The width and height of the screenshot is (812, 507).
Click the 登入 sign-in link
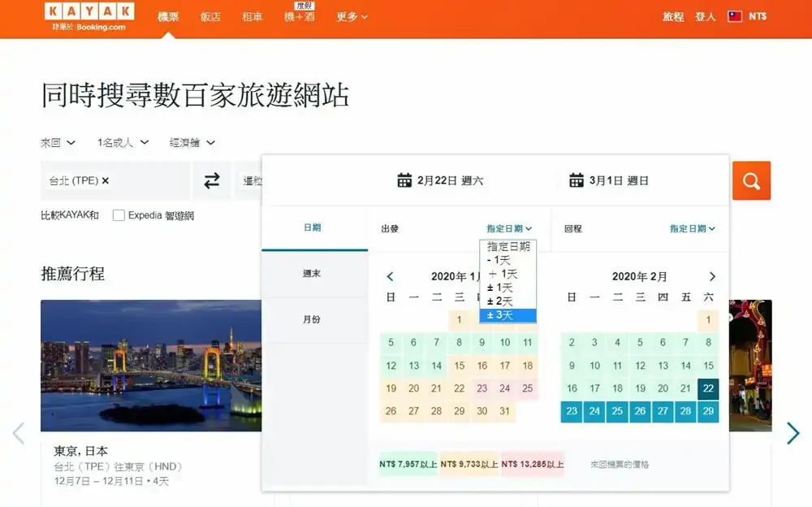click(705, 15)
